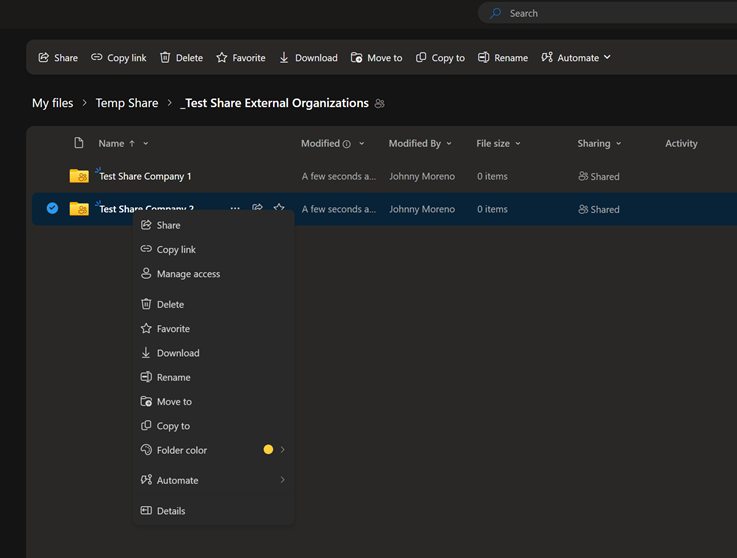Click the share icon on the selected row
The image size is (737, 558).
(x=257, y=207)
